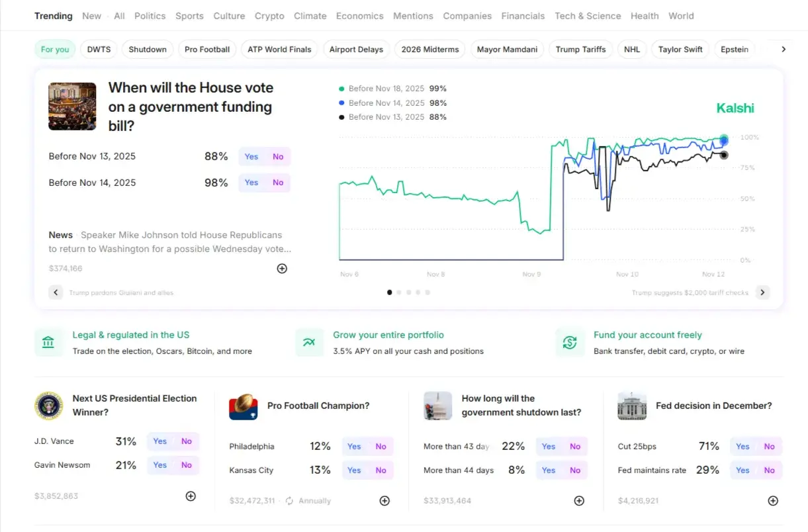Click the plus icon on the Presidential Election card
Image resolution: width=808 pixels, height=532 pixels.
(191, 496)
